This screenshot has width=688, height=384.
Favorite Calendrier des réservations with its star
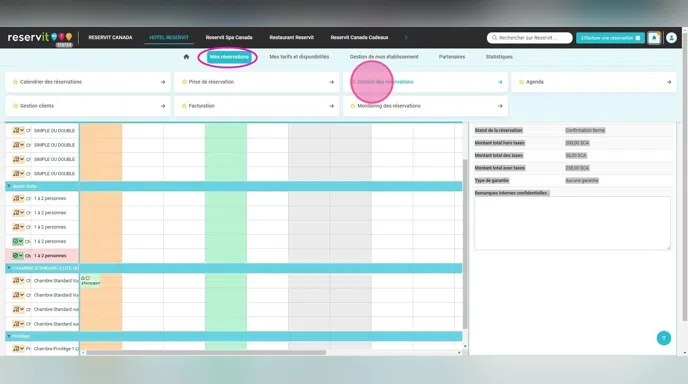click(x=15, y=82)
